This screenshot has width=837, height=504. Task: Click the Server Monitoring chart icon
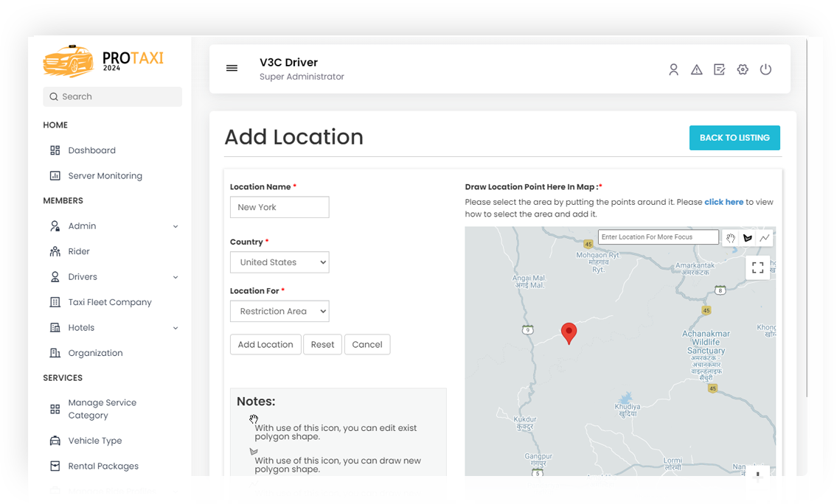[x=55, y=175]
